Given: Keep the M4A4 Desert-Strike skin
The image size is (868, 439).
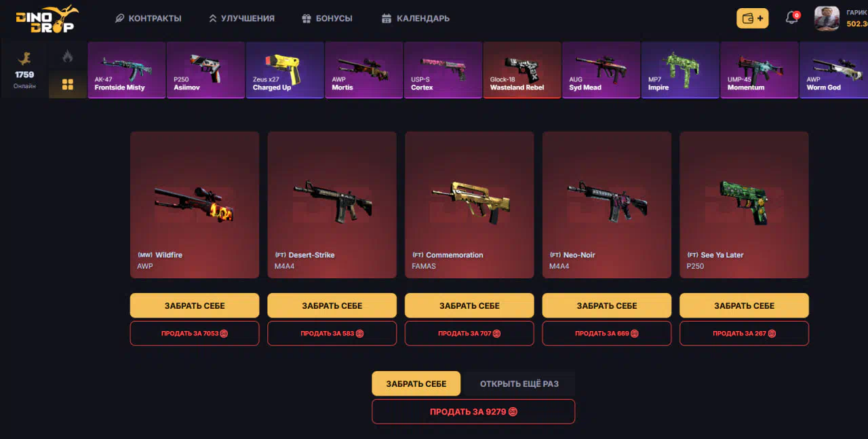Looking at the screenshot, I should pos(332,305).
